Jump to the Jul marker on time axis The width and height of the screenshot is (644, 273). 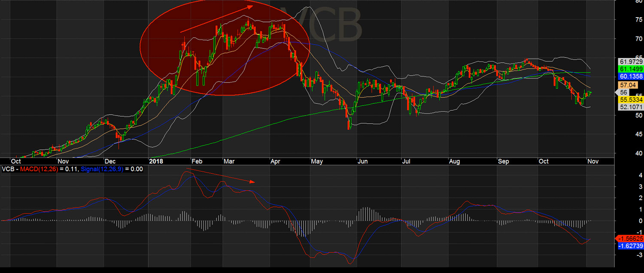coord(406,162)
